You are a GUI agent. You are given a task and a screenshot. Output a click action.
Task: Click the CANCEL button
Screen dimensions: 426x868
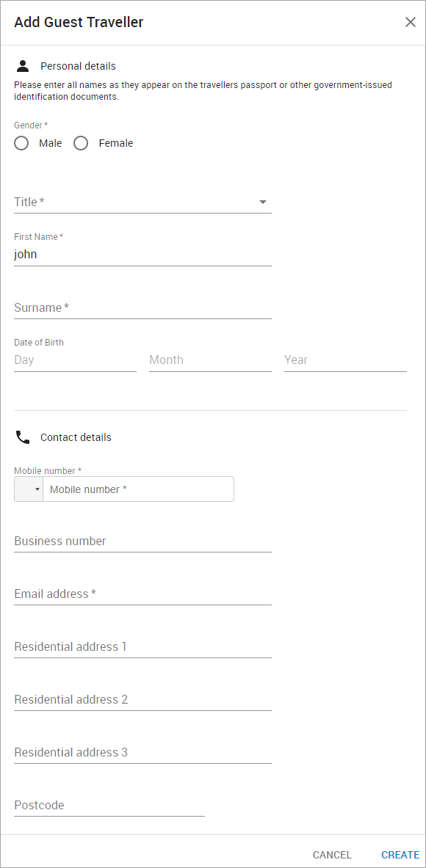tap(333, 856)
